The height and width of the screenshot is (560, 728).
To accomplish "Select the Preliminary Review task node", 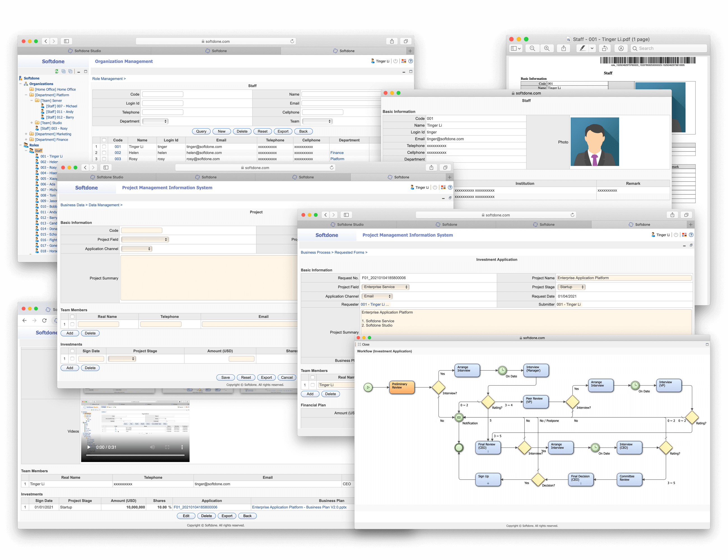I will [x=402, y=387].
